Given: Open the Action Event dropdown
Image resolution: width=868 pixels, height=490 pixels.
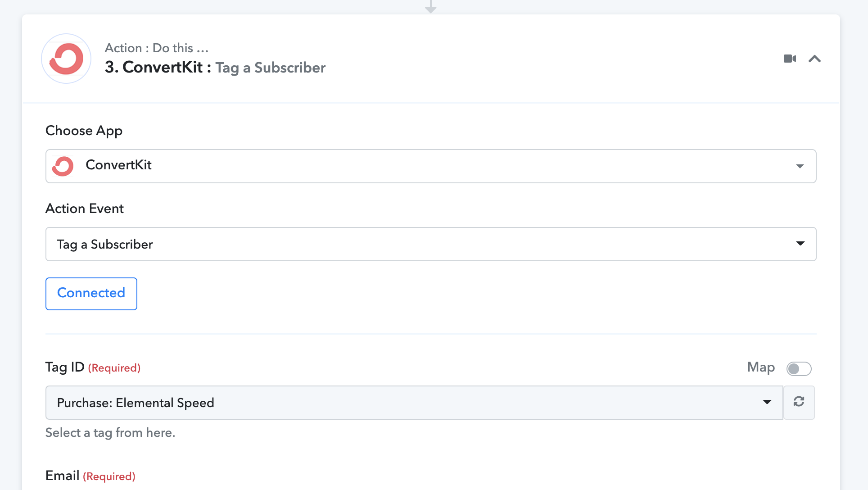Looking at the screenshot, I should 431,244.
